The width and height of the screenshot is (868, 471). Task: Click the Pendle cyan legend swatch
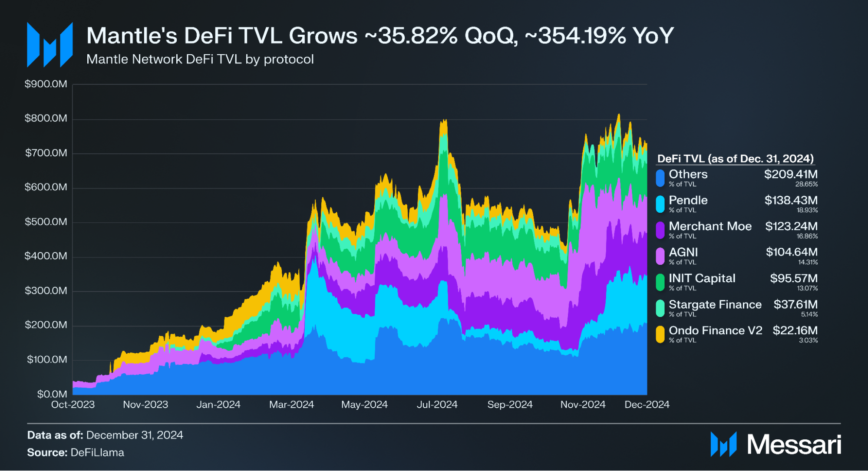(660, 204)
